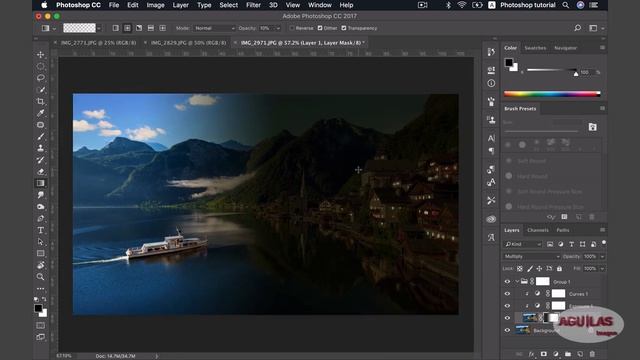Open the gradient picker arrow
The height and width of the screenshot is (360, 640).
click(x=99, y=28)
